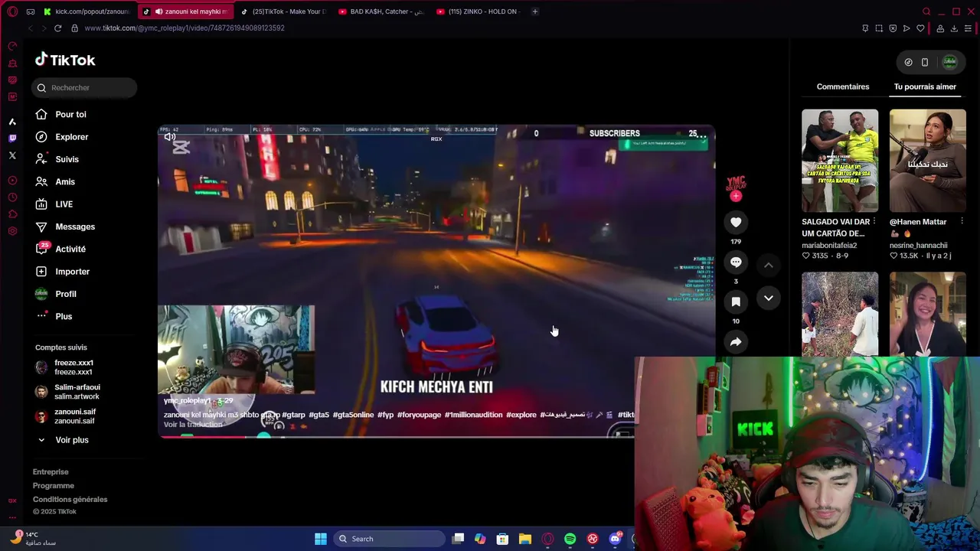Open Opera sidebar settings gear
The image size is (980, 551).
click(x=12, y=231)
